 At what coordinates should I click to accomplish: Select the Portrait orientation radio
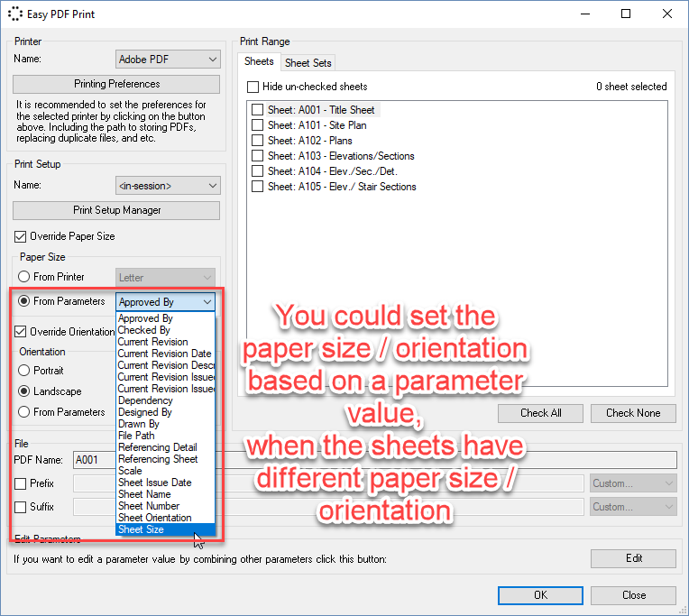[x=23, y=371]
